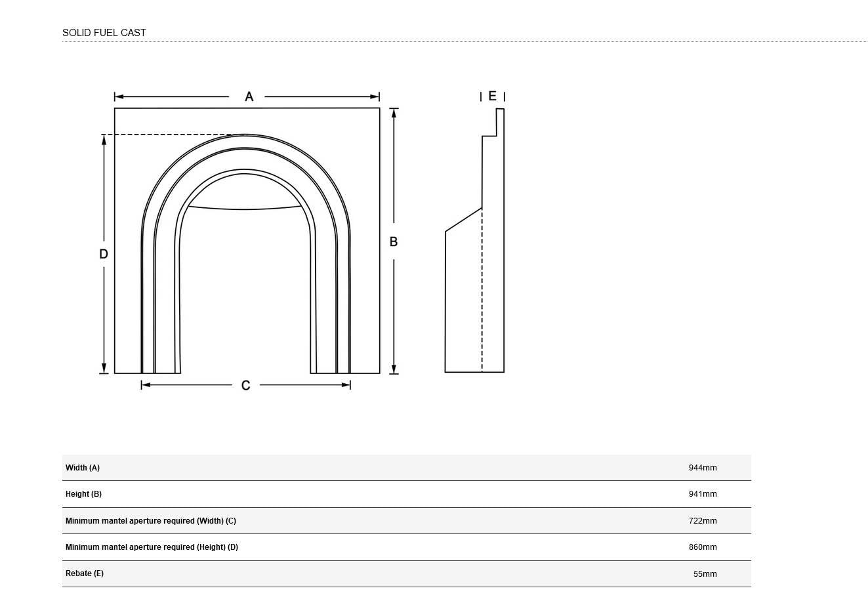The image size is (868, 603).
Task: Click dimension label A above the fireplace
Action: pos(249,97)
